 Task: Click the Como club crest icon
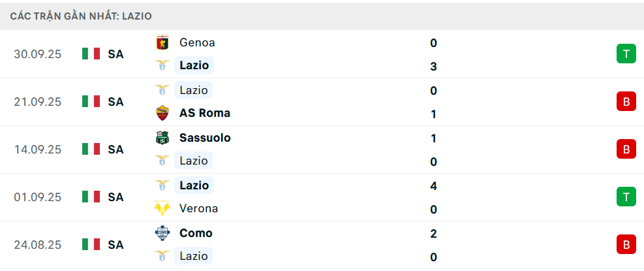(x=162, y=233)
